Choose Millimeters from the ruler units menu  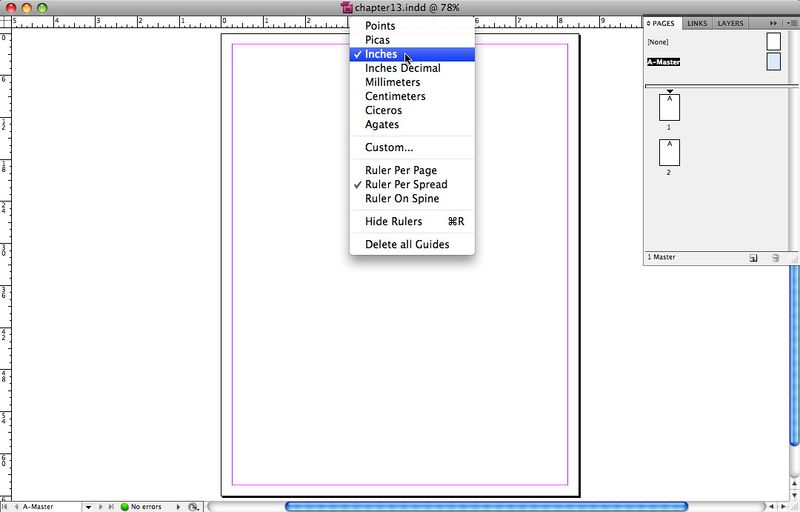point(392,82)
